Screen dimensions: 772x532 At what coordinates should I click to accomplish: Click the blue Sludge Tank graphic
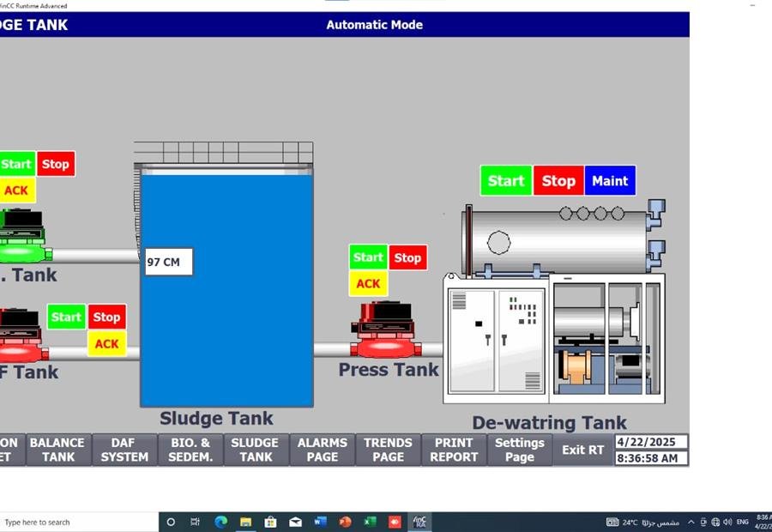(x=226, y=286)
